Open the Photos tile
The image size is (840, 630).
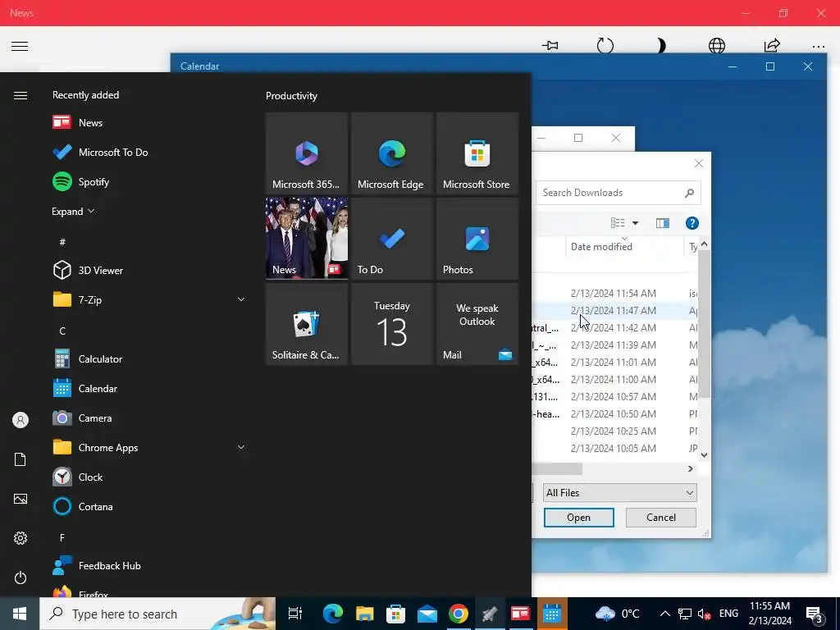[x=477, y=239]
